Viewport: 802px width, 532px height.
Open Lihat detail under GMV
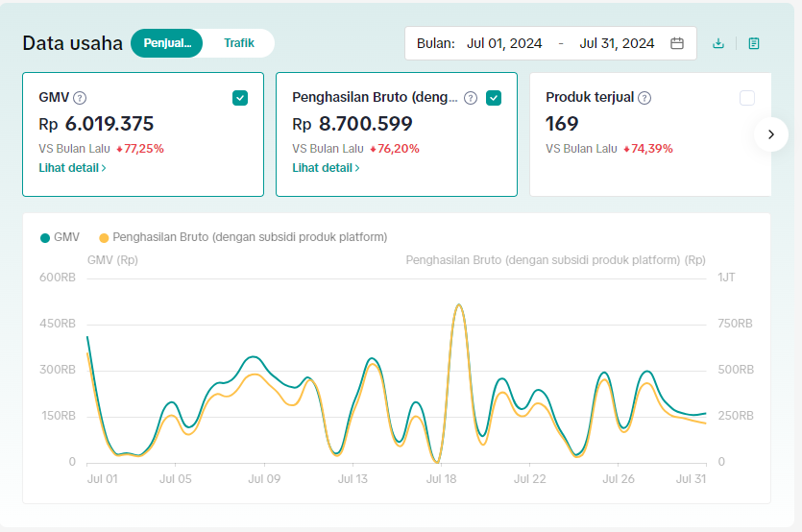point(72,168)
